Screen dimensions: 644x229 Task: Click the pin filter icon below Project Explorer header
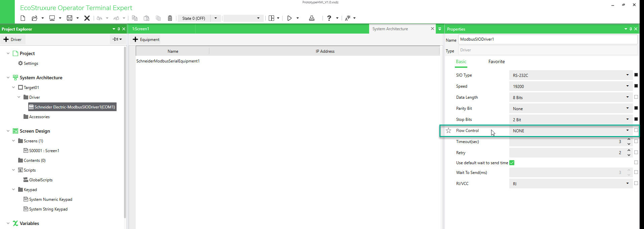point(117,39)
